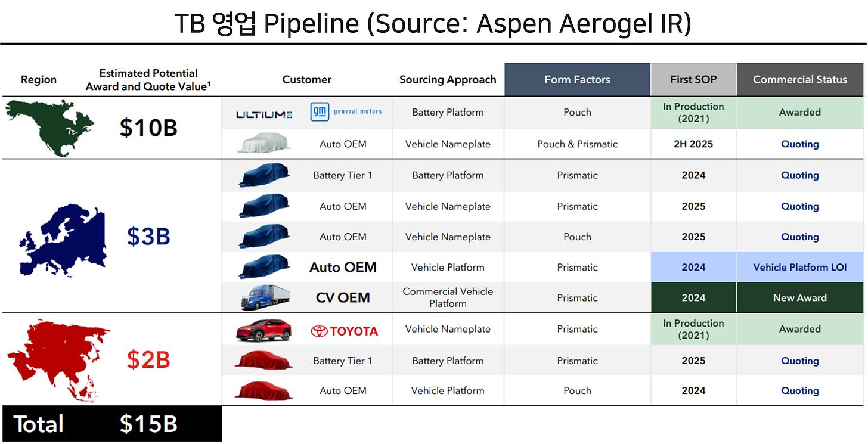Click Awarded in the General Motors row
Screen dimensions: 868x444
800,112
